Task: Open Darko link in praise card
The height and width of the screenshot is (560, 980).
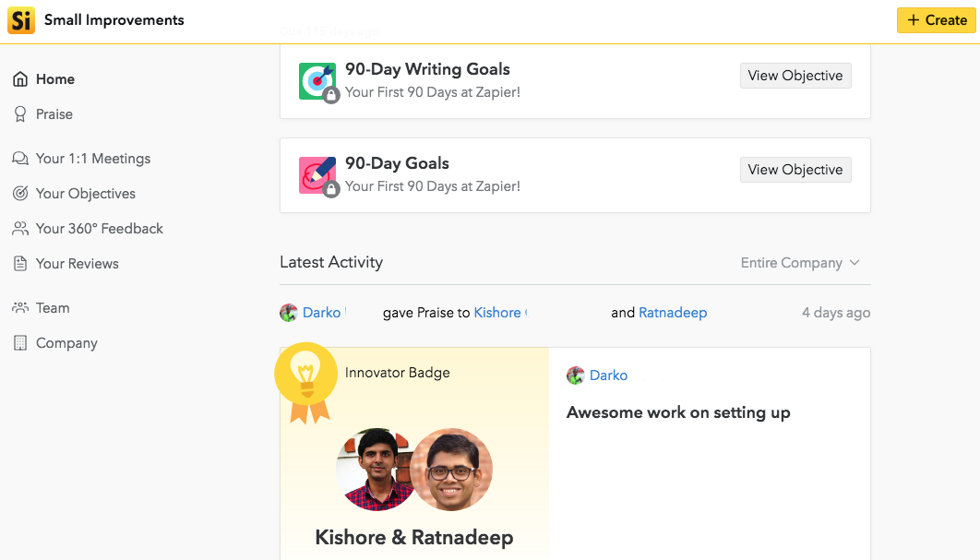Action: tap(609, 375)
